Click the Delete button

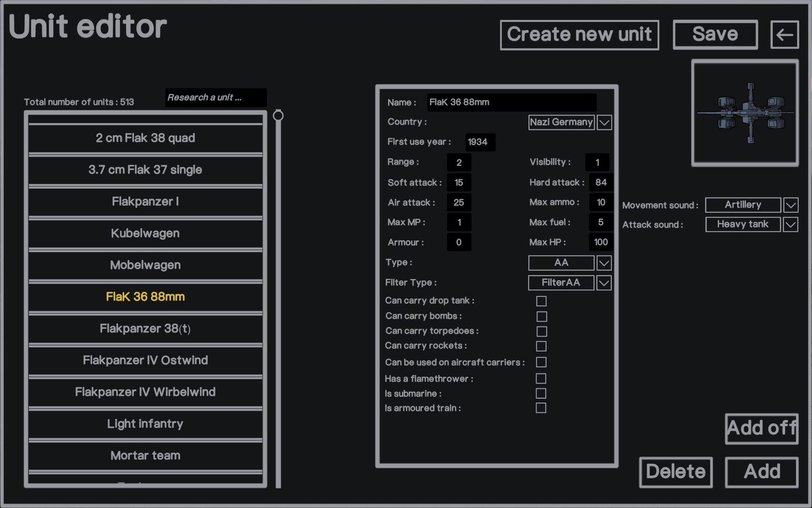click(x=676, y=472)
